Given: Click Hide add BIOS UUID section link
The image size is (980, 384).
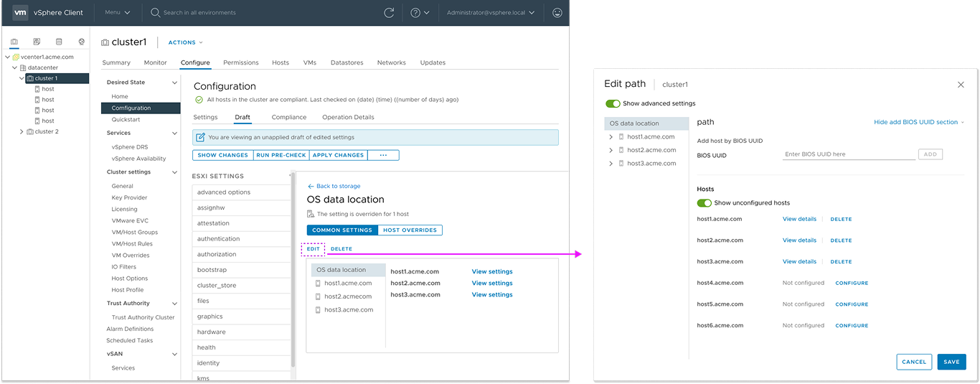Looking at the screenshot, I should point(919,122).
